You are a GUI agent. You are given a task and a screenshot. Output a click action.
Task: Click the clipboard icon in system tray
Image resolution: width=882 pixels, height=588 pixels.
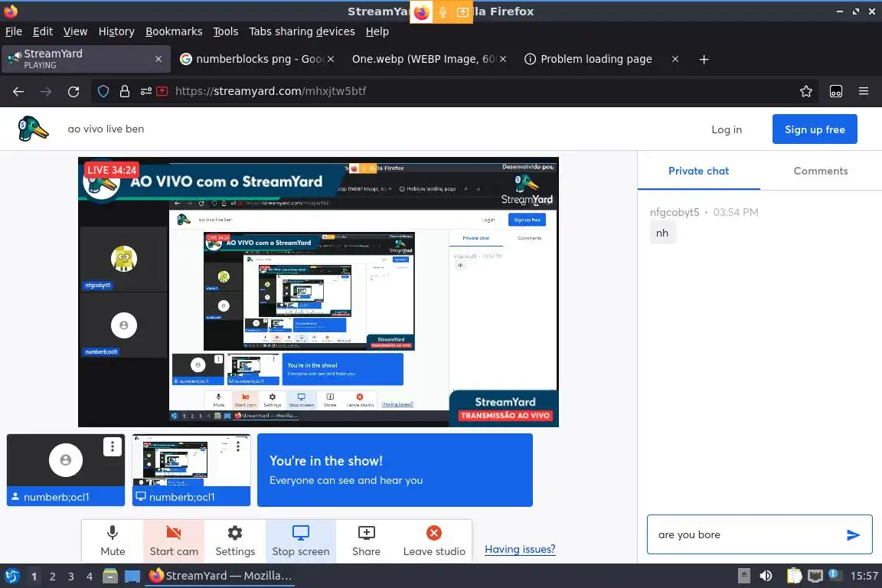(x=794, y=576)
